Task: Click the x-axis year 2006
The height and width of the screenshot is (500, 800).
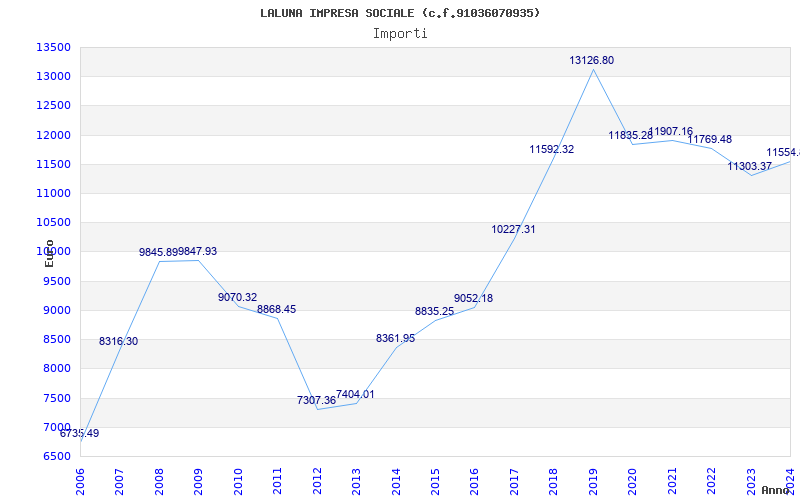Action: (x=80, y=483)
